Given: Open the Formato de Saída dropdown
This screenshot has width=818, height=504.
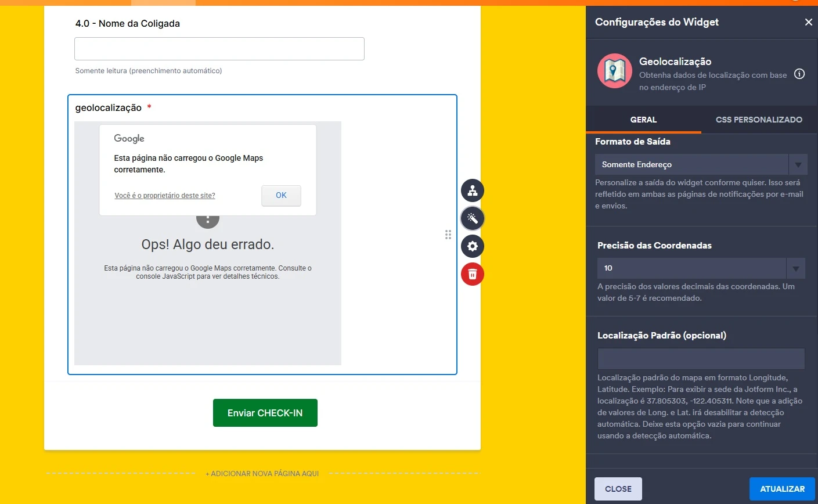Looking at the screenshot, I should coord(798,164).
